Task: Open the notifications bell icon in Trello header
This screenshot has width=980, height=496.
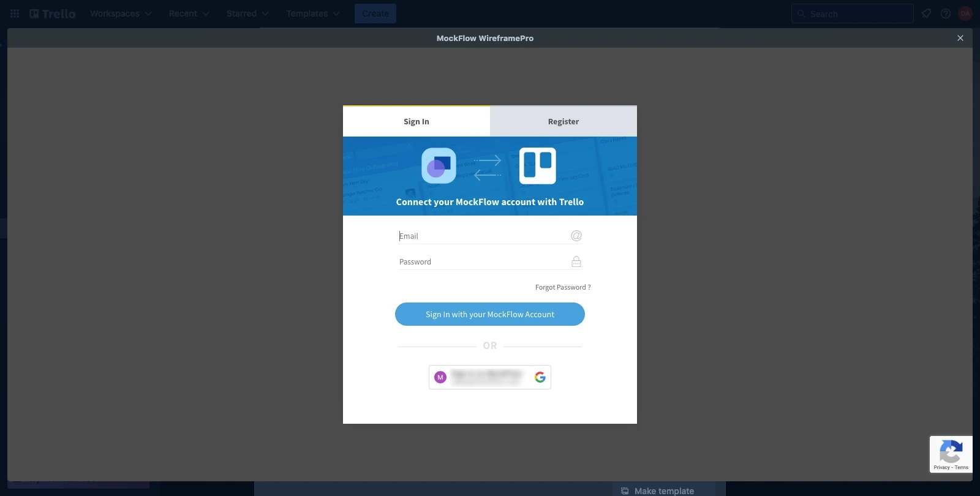Action: tap(926, 13)
